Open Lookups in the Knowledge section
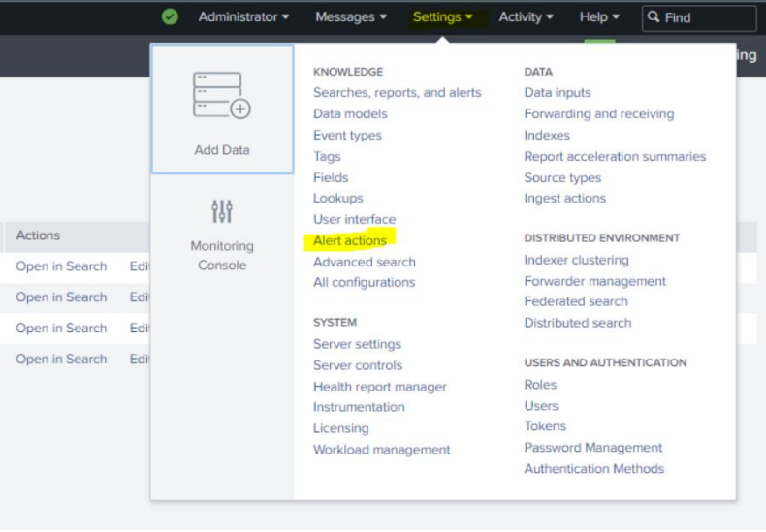The width and height of the screenshot is (766, 532). 337,199
